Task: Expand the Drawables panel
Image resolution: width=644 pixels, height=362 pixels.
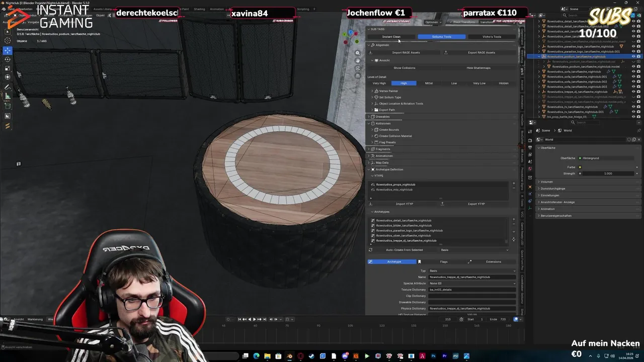Action: point(382,117)
